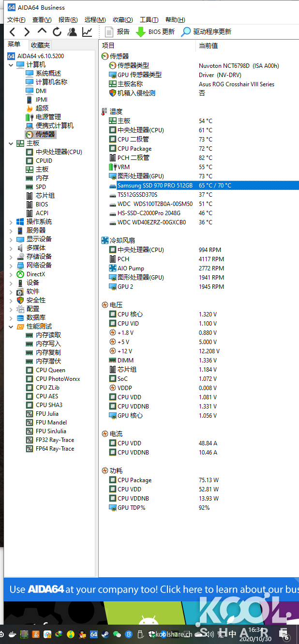The height and width of the screenshot is (644, 299).
Task: Click the CPU Package 75.13 W row
Action: point(199,480)
